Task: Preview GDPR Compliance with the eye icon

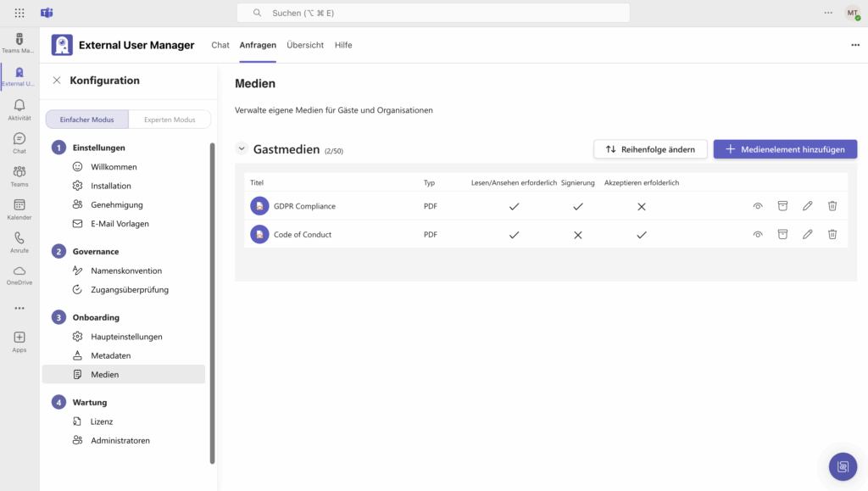Action: click(x=758, y=206)
